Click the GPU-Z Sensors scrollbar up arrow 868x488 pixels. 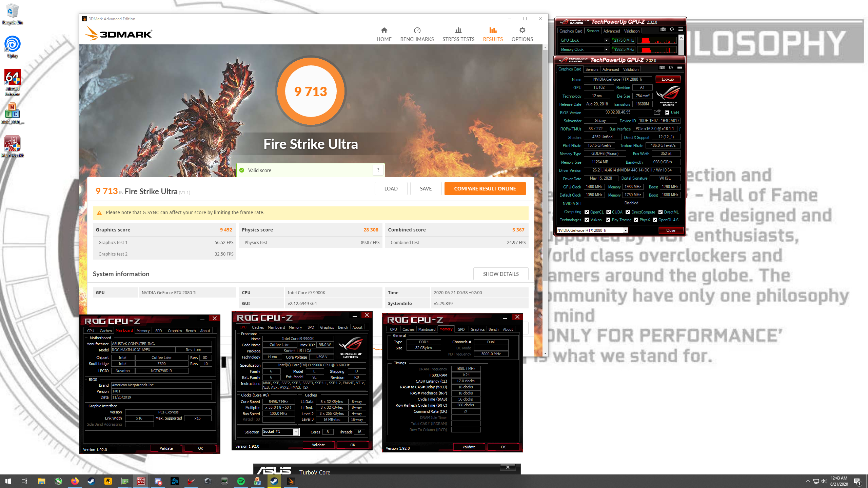681,37
